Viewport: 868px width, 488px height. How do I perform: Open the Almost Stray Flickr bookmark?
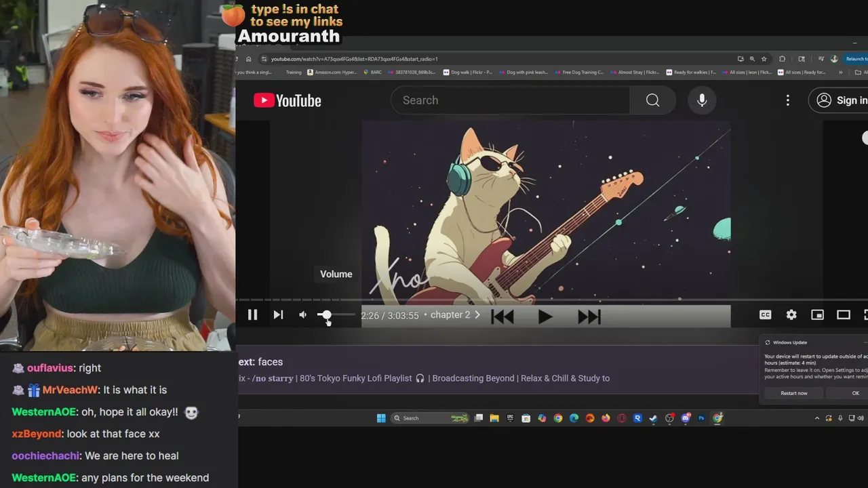634,72
